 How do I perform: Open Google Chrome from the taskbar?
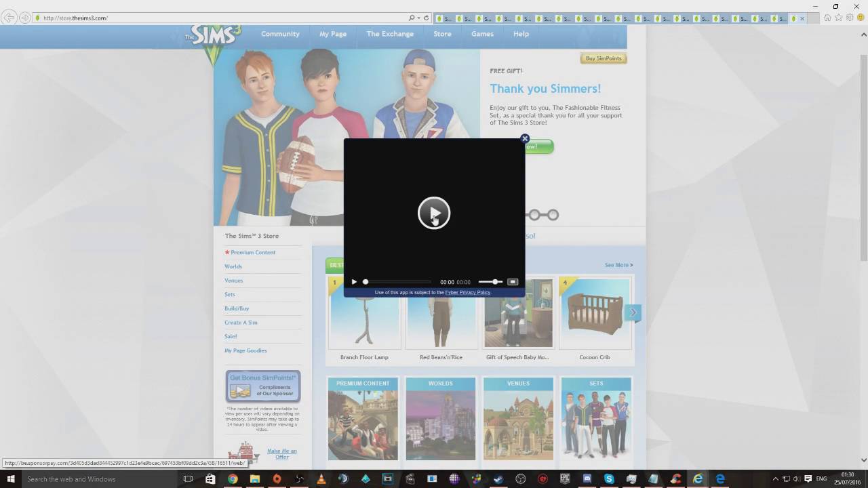pos(233,479)
